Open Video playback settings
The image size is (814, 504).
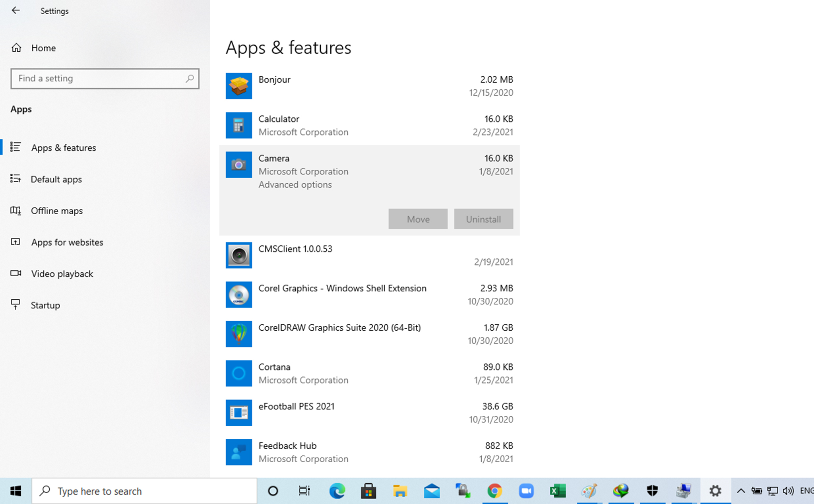tap(62, 274)
